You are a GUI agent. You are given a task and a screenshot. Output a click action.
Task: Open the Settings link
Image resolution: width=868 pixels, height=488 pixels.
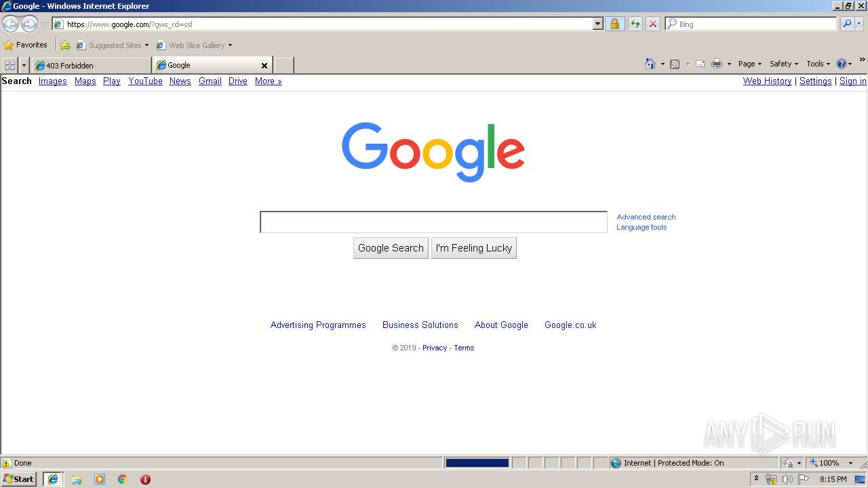tap(815, 81)
